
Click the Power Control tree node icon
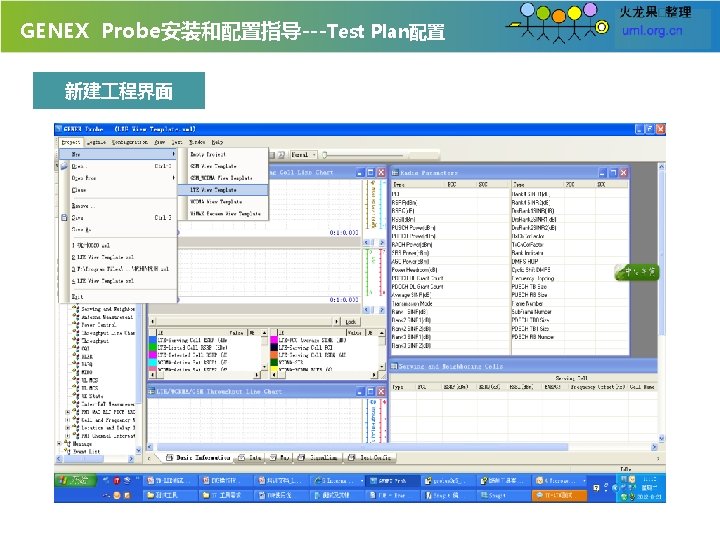coord(76,325)
